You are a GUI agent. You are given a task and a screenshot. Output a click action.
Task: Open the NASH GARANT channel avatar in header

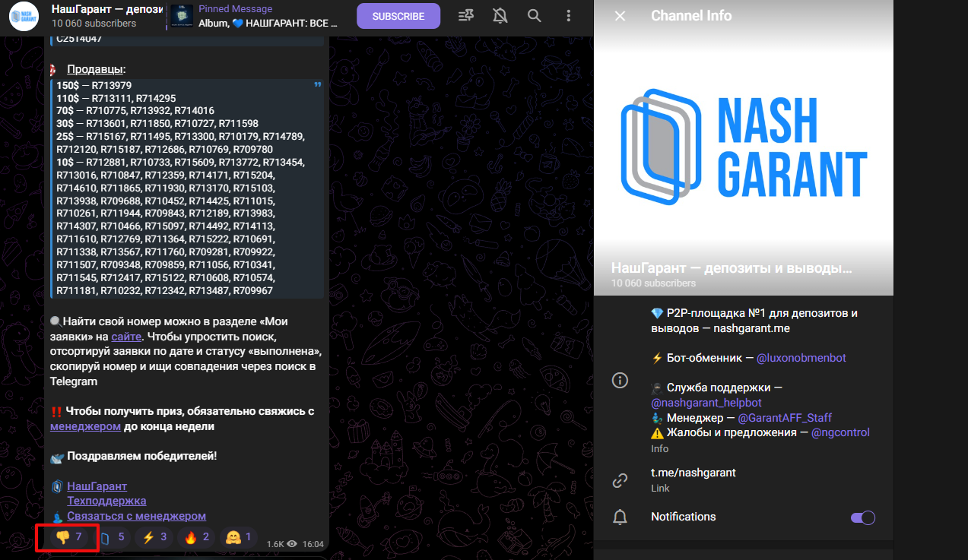tap(24, 16)
